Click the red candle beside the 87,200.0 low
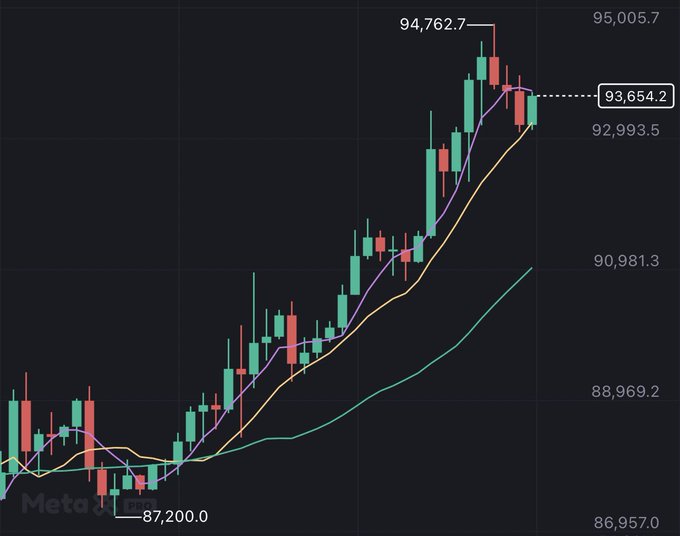This screenshot has height=536, width=680. click(102, 483)
